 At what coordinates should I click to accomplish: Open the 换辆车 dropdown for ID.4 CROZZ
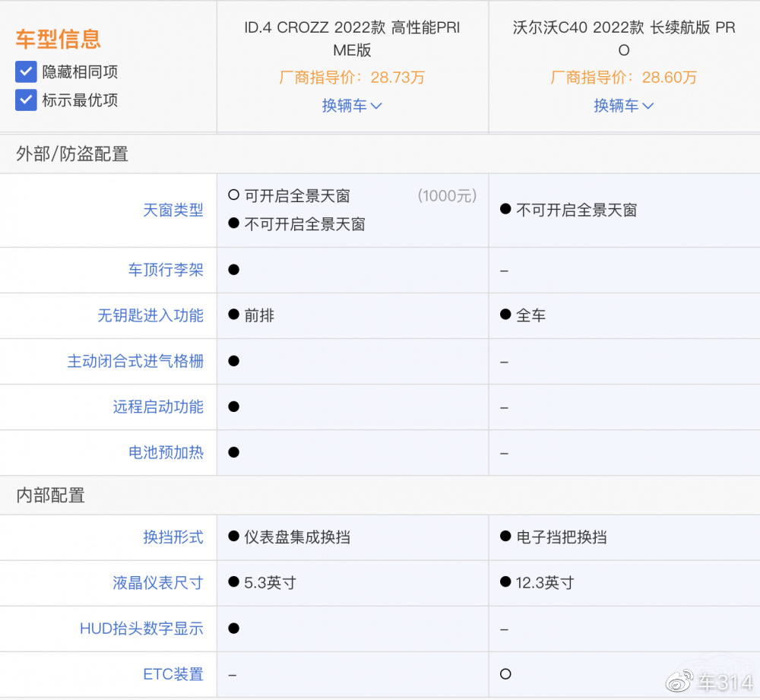click(x=352, y=106)
